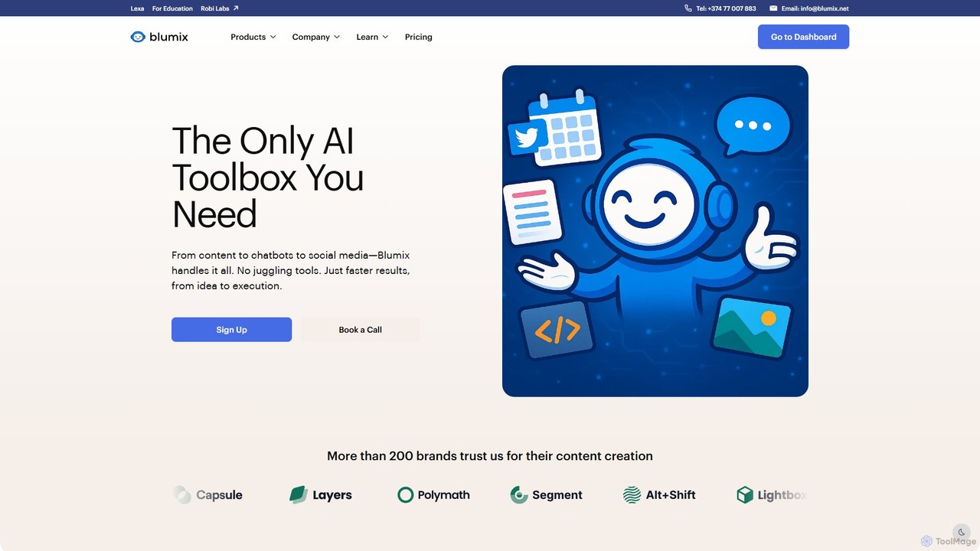980x551 pixels.
Task: Click the Polymath brand logo
Action: [x=433, y=495]
